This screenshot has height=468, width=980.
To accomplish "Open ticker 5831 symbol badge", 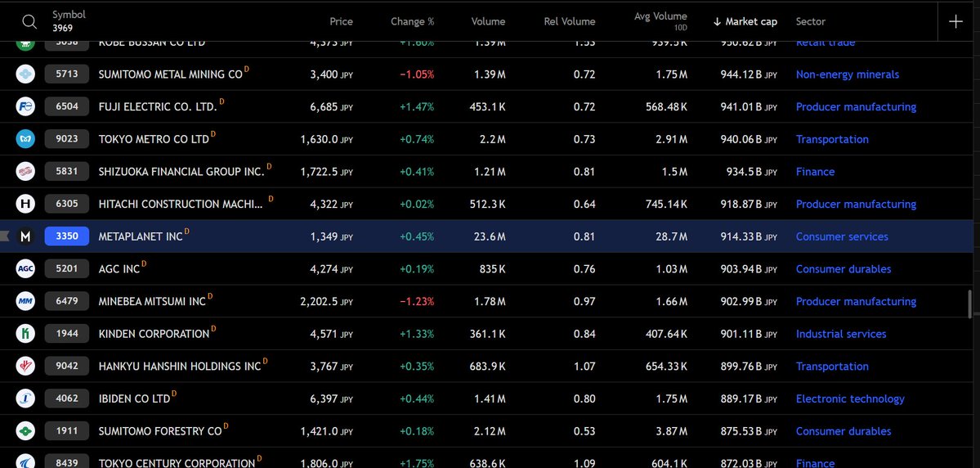I will pos(67,172).
